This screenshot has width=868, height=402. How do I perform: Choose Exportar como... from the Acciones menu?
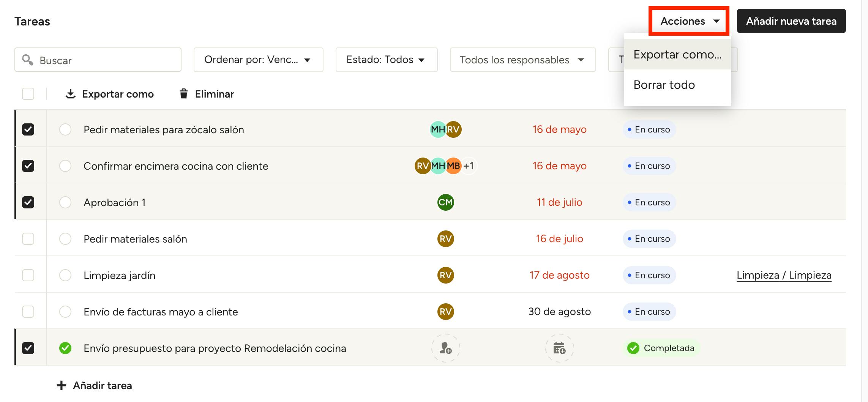pyautogui.click(x=677, y=55)
